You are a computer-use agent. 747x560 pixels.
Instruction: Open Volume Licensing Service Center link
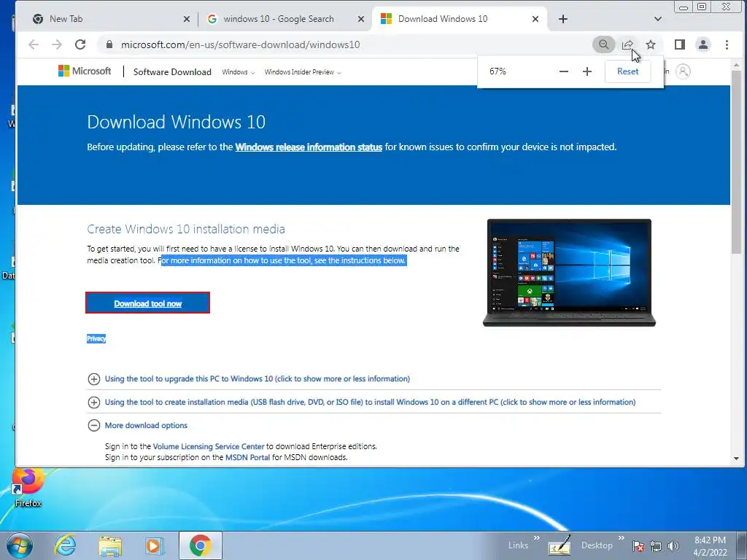click(x=208, y=446)
